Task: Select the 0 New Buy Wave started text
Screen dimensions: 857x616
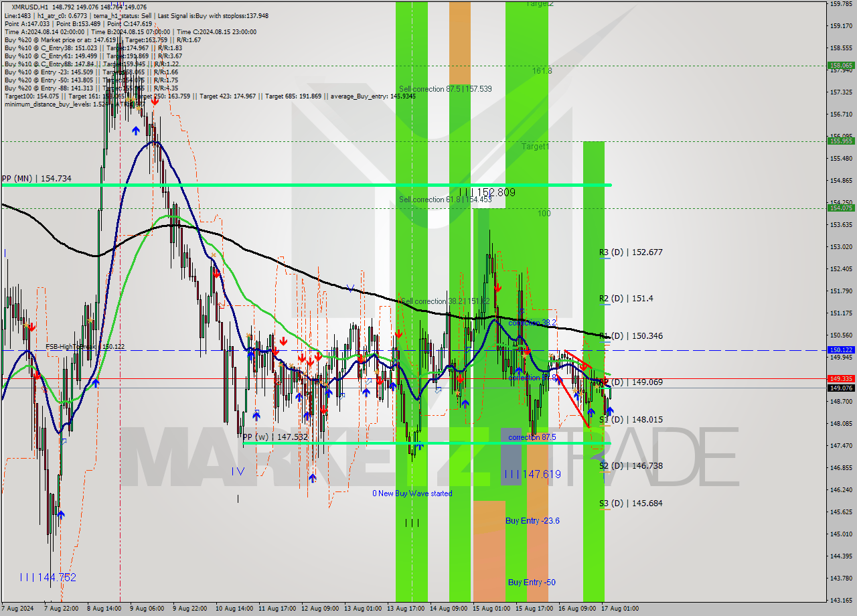Action: [x=412, y=493]
